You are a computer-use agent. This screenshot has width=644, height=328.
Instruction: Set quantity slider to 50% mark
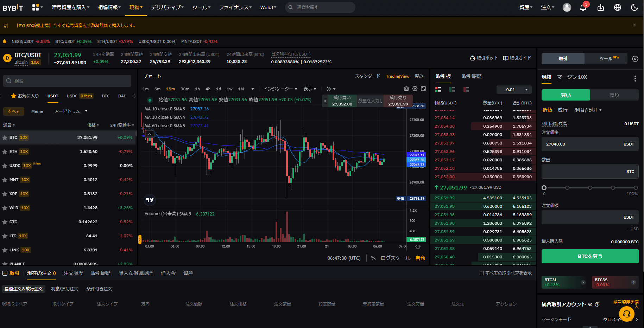(590, 188)
